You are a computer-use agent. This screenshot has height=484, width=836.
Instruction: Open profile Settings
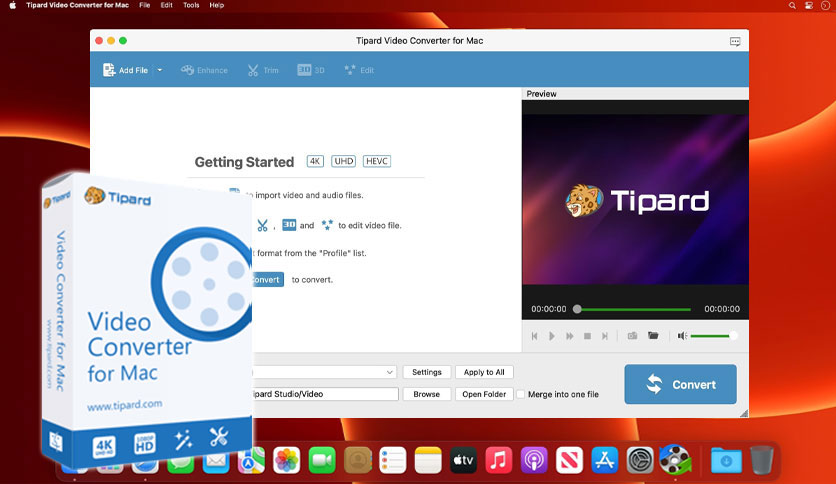(427, 372)
